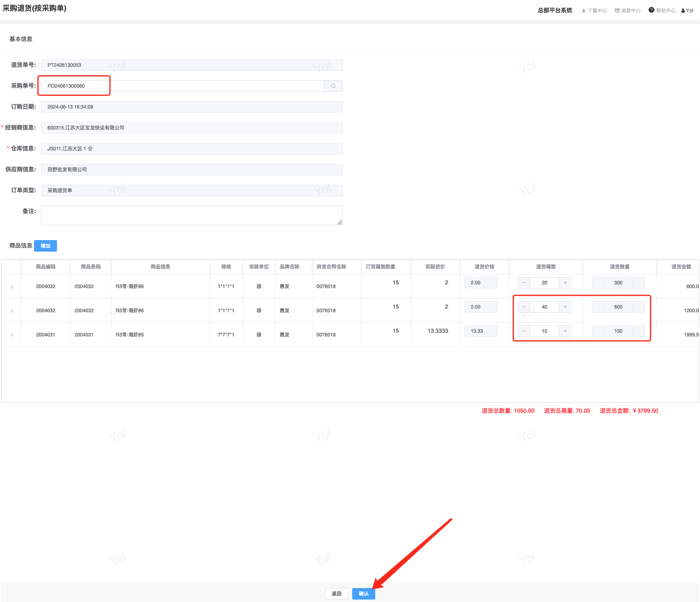This screenshot has height=602, width=700.
Task: Click the 商品编码 column header
Action: 46,267
